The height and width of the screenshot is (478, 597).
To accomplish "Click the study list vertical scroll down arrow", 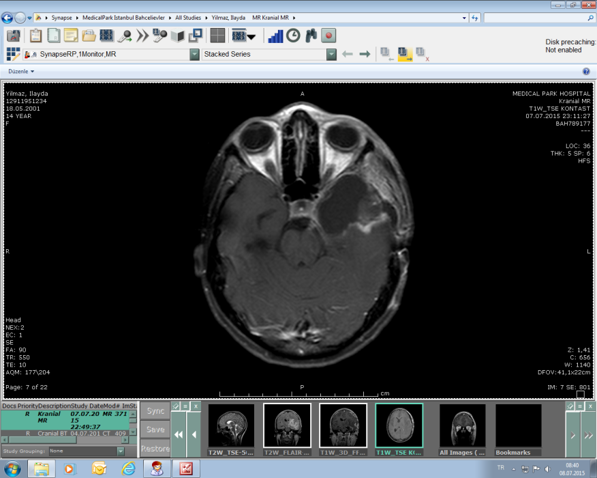I will tap(133, 432).
